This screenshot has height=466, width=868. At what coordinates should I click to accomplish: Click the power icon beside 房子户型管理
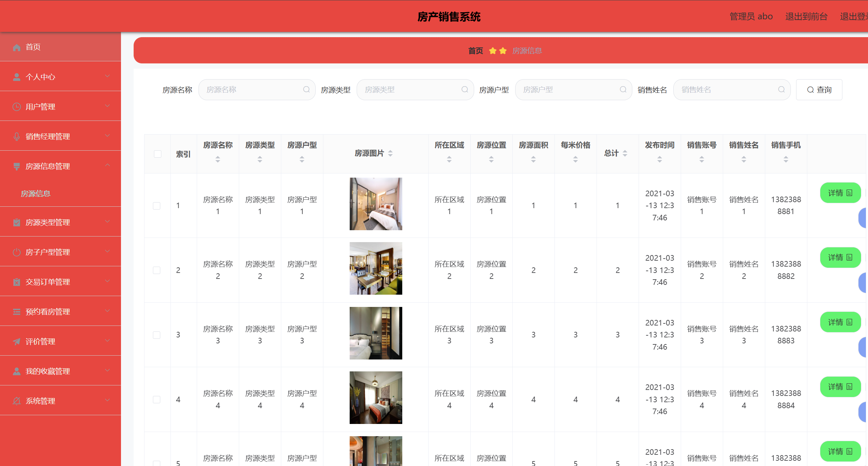(16, 252)
